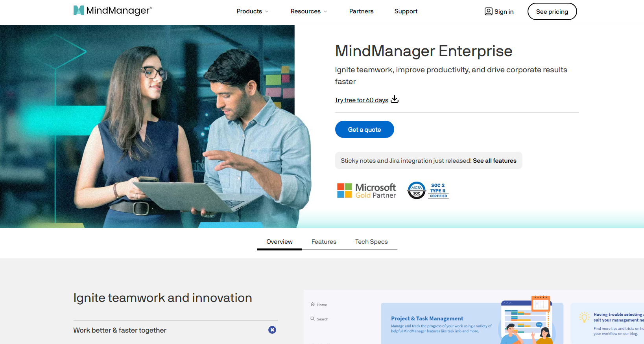Image resolution: width=644 pixels, height=344 pixels.
Task: Expand the Products dropdown menu
Action: click(x=252, y=11)
